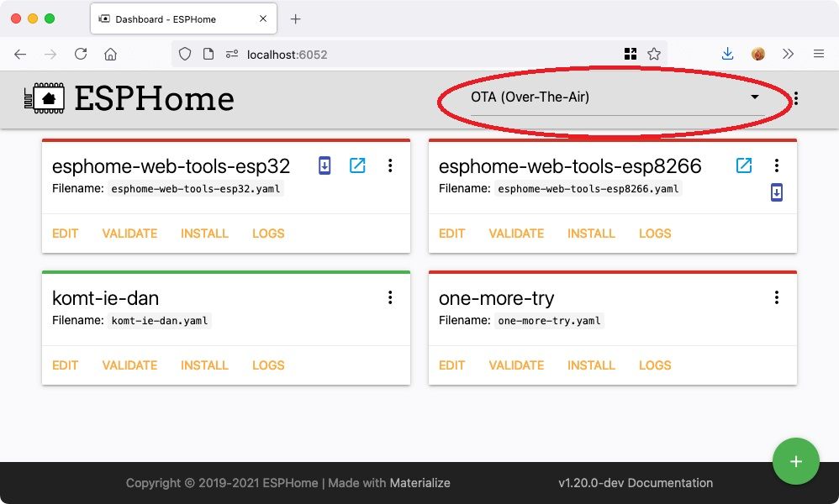Open three-dot menu on esphome-web-tools-esp8266 card
Viewport: 839px width, 504px height.
[x=777, y=165]
